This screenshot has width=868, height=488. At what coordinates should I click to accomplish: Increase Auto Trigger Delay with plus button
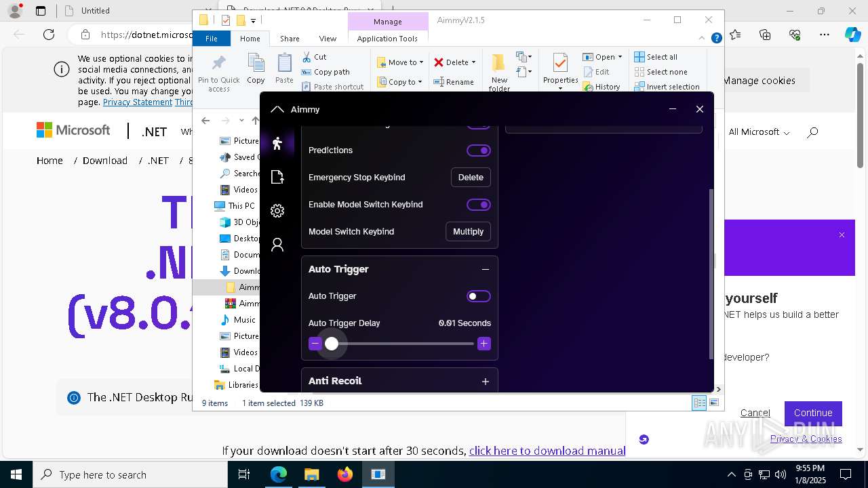tap(484, 344)
